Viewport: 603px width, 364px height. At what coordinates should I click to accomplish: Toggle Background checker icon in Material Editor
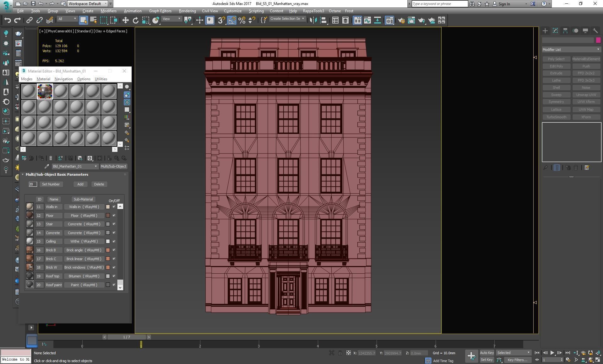click(127, 102)
